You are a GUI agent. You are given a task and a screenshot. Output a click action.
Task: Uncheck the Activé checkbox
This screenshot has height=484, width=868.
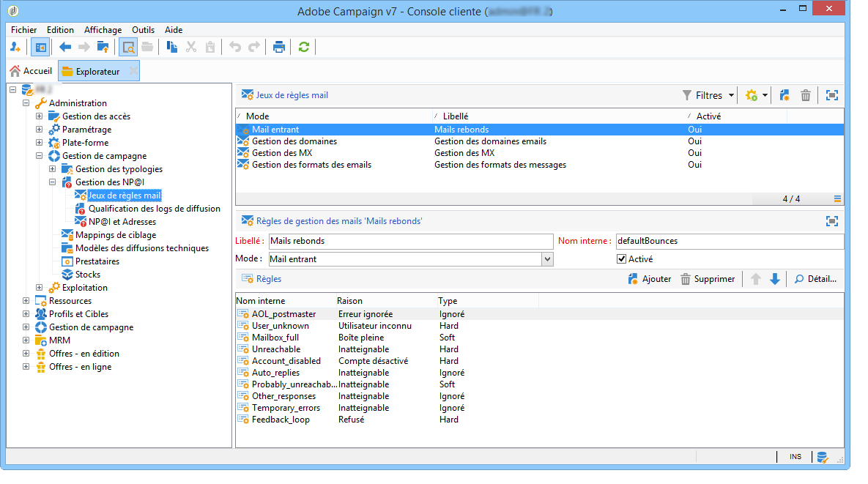point(622,259)
